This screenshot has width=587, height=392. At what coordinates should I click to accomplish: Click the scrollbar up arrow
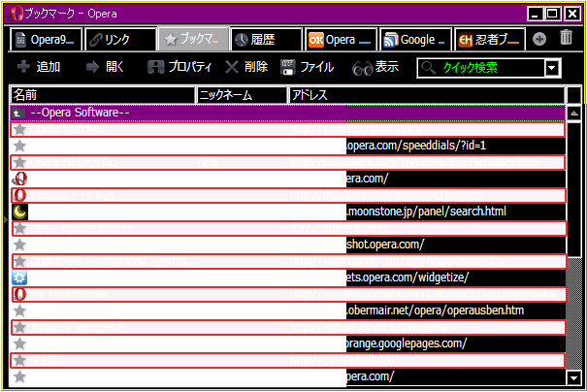point(573,114)
